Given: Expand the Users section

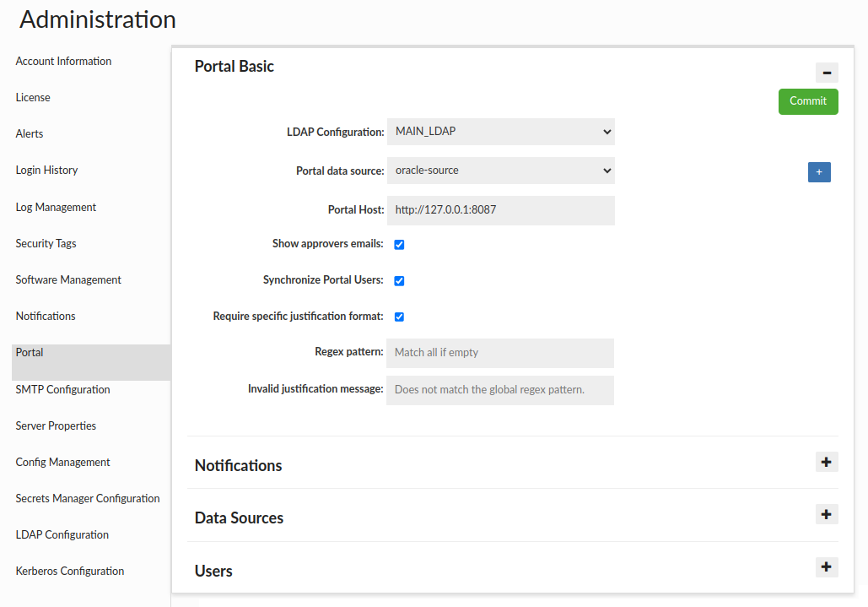Looking at the screenshot, I should coord(826,567).
